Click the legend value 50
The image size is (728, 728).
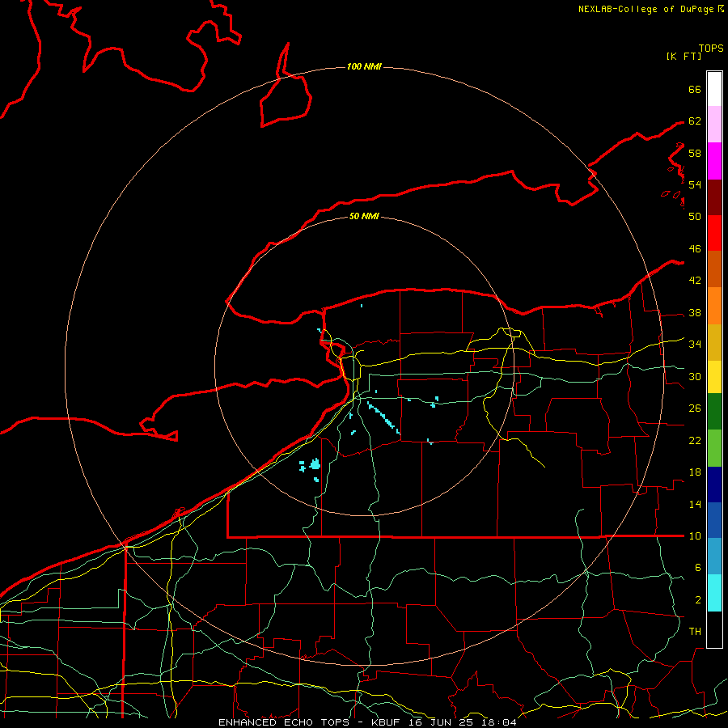(695, 216)
